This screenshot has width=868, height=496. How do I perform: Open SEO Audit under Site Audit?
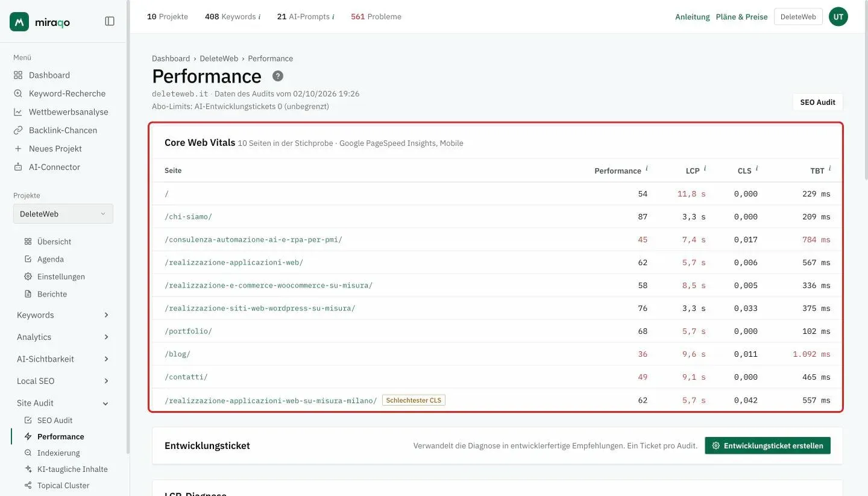(55, 421)
